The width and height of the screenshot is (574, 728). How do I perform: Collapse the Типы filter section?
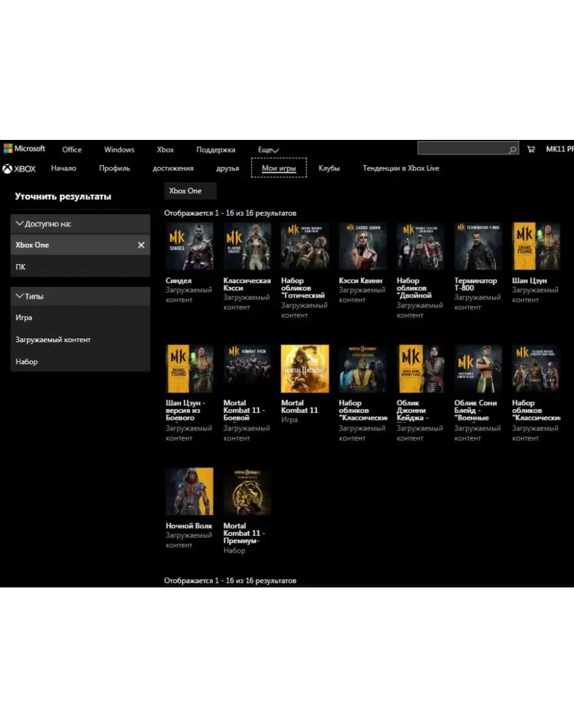[x=20, y=296]
